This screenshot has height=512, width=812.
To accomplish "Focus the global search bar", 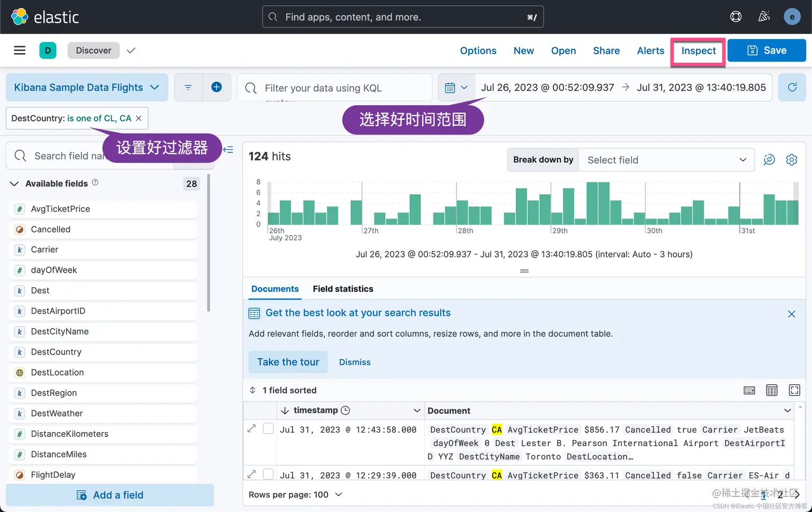I will [x=403, y=17].
